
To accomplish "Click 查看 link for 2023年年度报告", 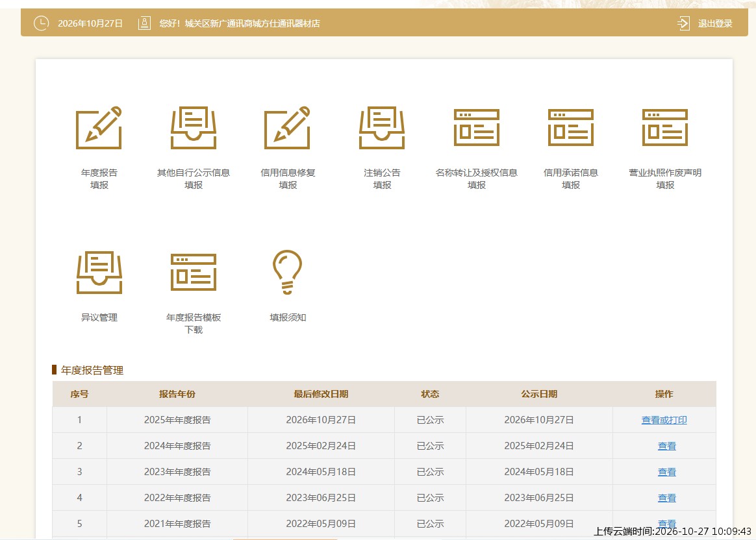I will coord(667,472).
